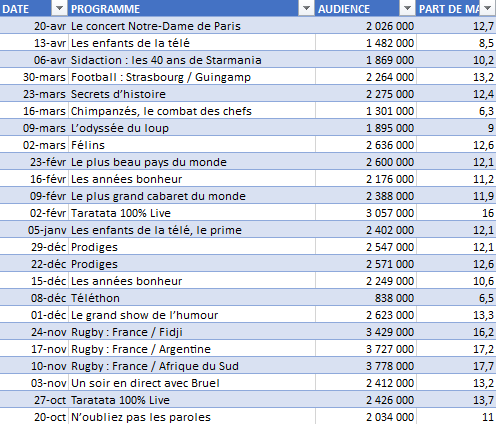Select the PROGRAMME header cell
496x424 pixels.
(x=192, y=8)
